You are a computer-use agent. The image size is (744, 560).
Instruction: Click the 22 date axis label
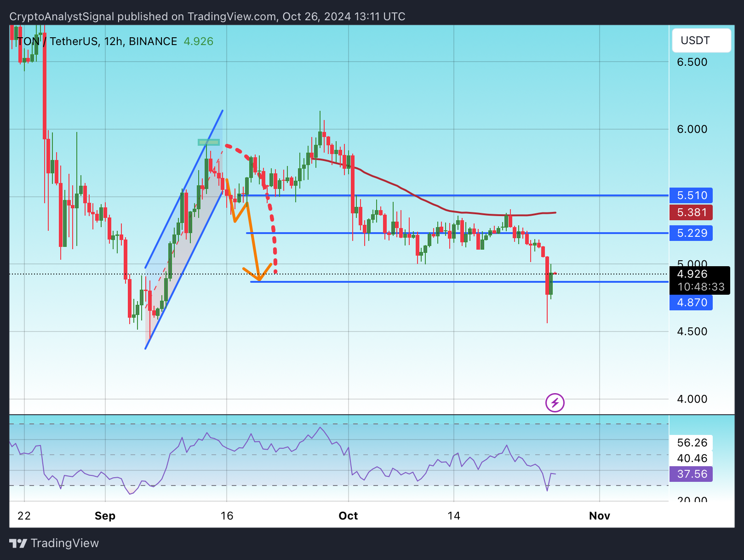[x=24, y=516]
